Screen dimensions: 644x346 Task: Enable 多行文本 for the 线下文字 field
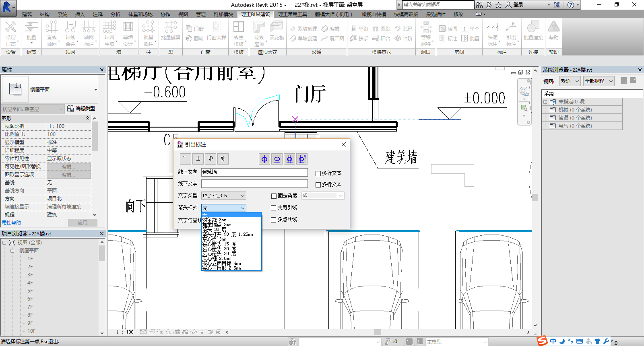tap(318, 185)
